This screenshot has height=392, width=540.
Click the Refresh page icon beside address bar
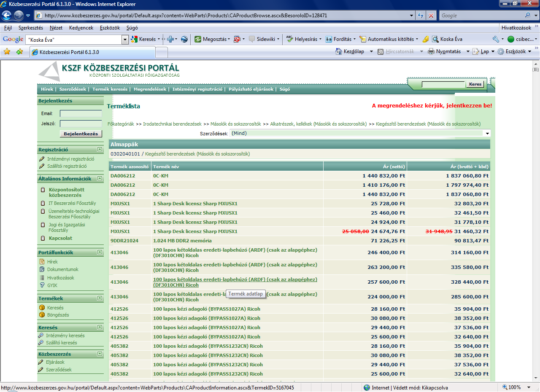(x=421, y=16)
